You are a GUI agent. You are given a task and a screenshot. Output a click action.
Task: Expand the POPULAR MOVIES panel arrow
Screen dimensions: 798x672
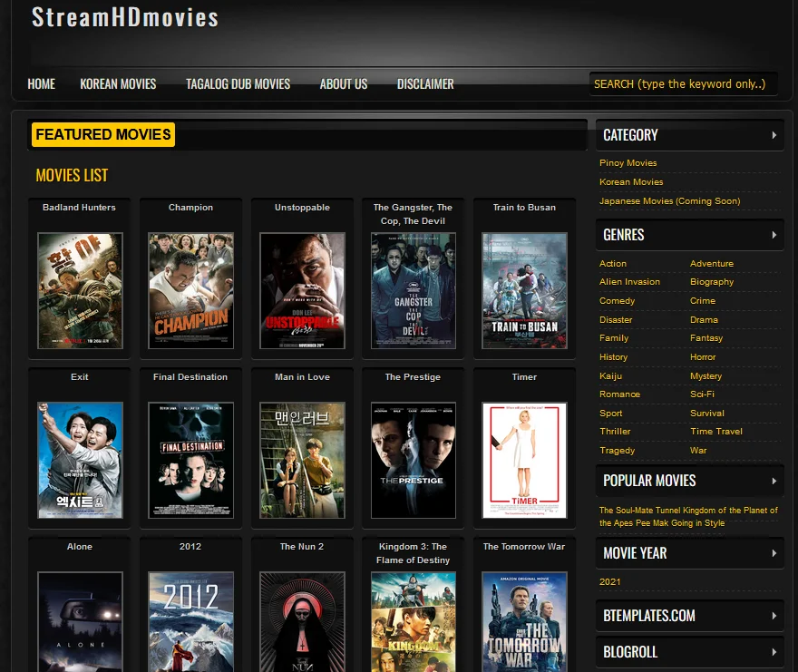pyautogui.click(x=774, y=481)
